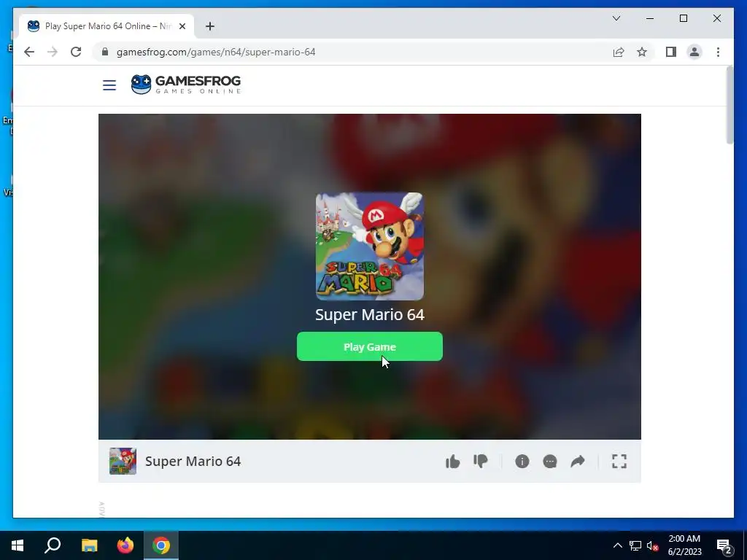Open the notification center
Screen dimensions: 747x560
[724, 545]
